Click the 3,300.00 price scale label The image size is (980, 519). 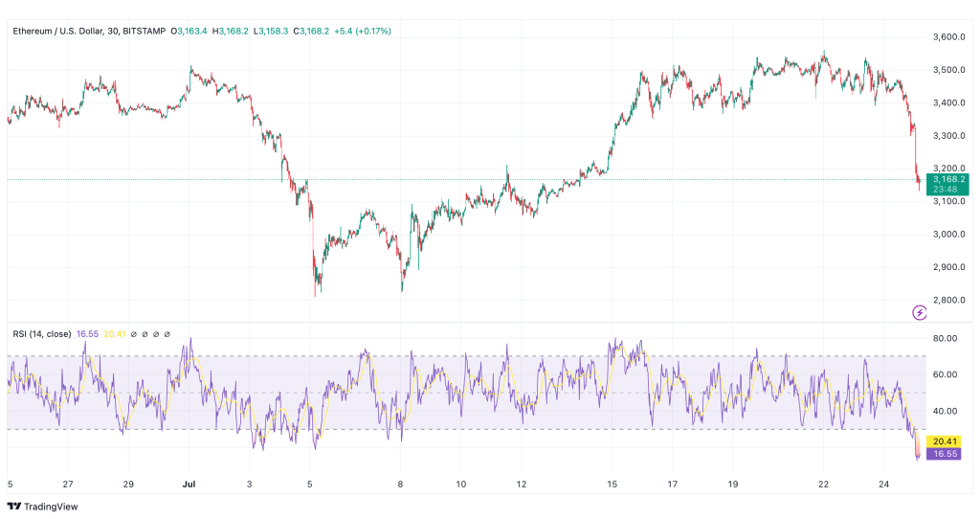[x=948, y=135]
